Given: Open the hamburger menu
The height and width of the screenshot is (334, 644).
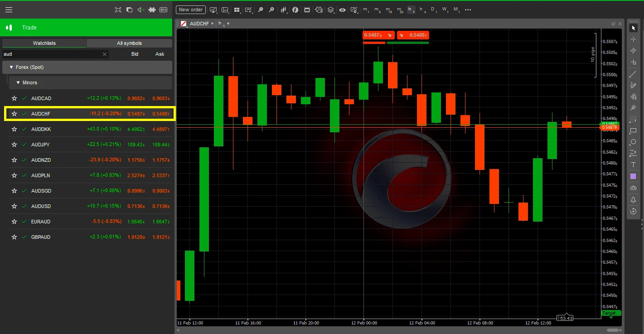Looking at the screenshot, I should 9,10.
